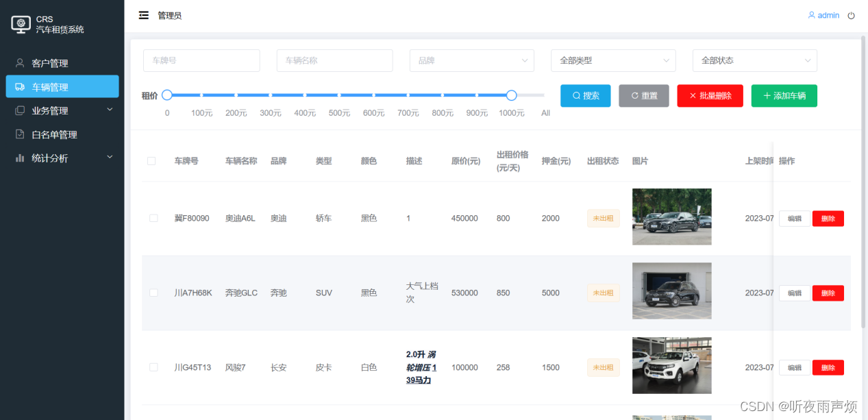Image resolution: width=868 pixels, height=420 pixels.
Task: Click the admin username link
Action: click(x=828, y=15)
